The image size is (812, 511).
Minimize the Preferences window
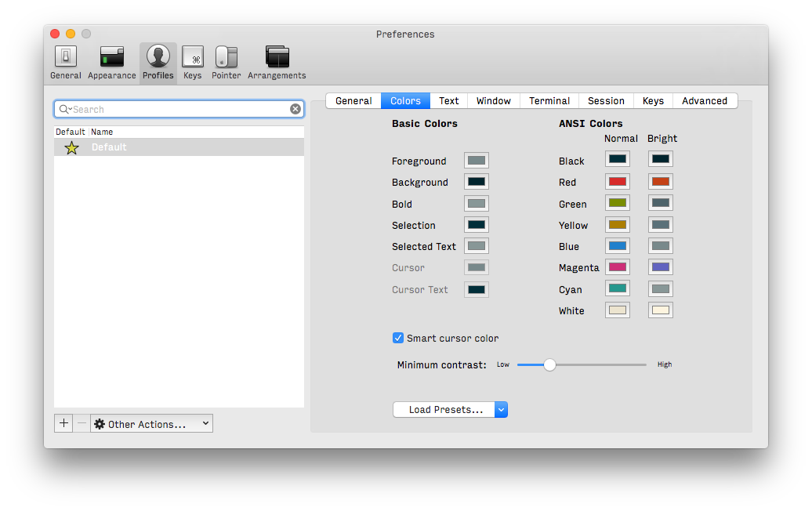(x=71, y=34)
